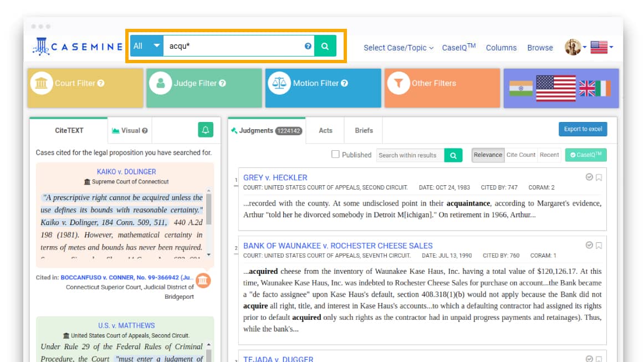Switch to the Acts tab
The image size is (644, 362).
tap(325, 131)
